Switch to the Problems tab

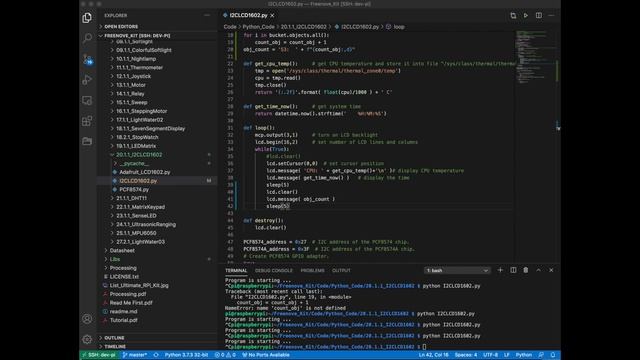[x=312, y=271]
